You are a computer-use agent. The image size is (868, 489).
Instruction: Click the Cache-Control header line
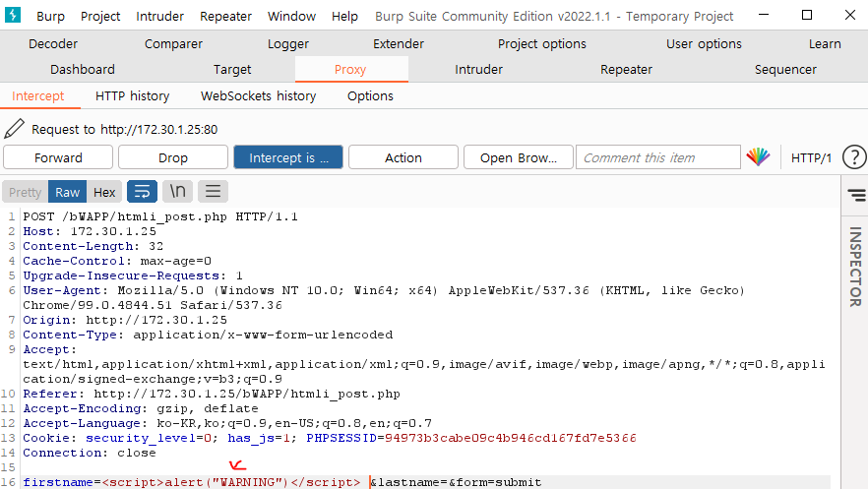(117, 261)
